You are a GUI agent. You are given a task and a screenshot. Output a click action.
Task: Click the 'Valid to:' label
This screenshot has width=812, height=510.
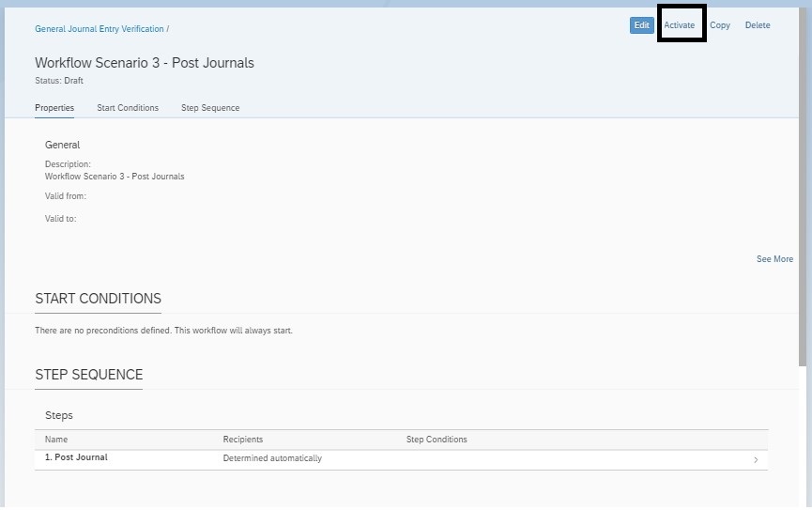coord(61,219)
